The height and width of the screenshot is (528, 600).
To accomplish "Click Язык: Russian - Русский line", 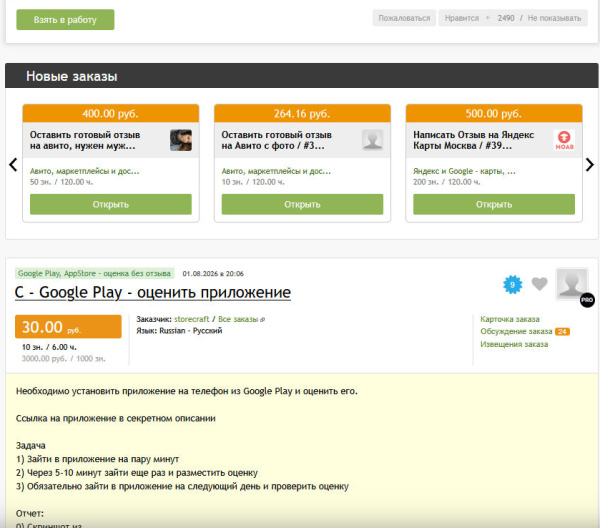I will click(x=179, y=331).
